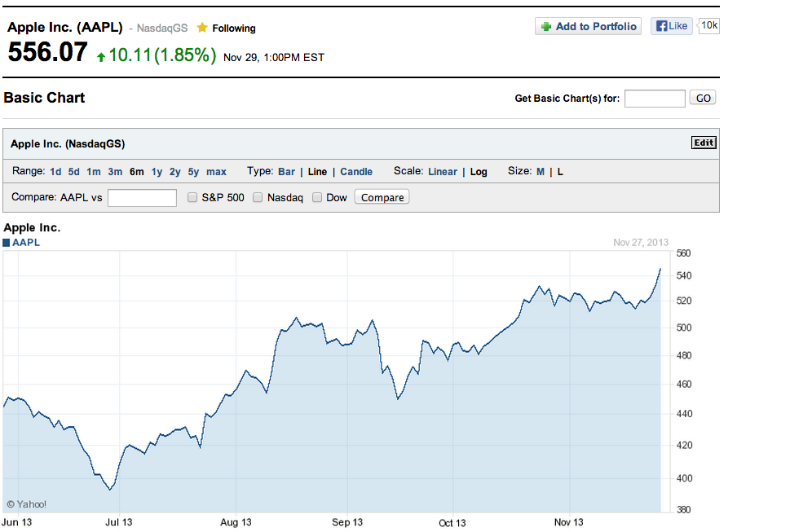Focus the AAPL vs compare text box
The height and width of the screenshot is (532, 812).
tap(142, 198)
